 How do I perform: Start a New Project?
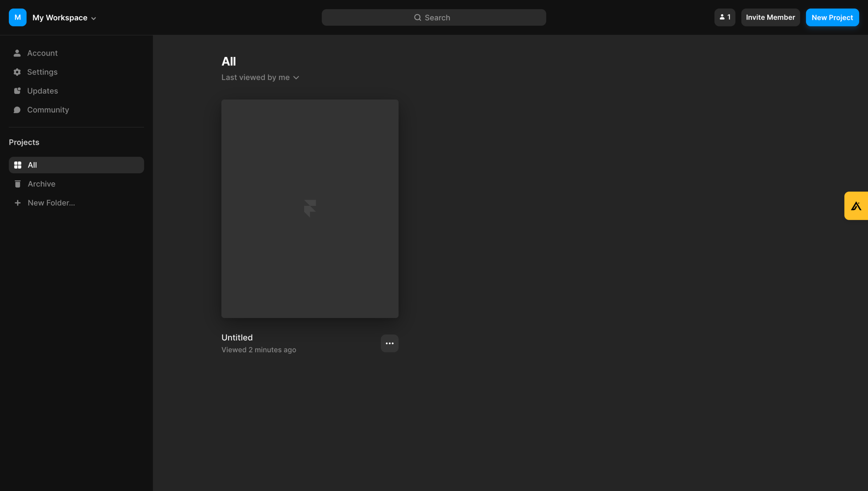[x=832, y=17]
